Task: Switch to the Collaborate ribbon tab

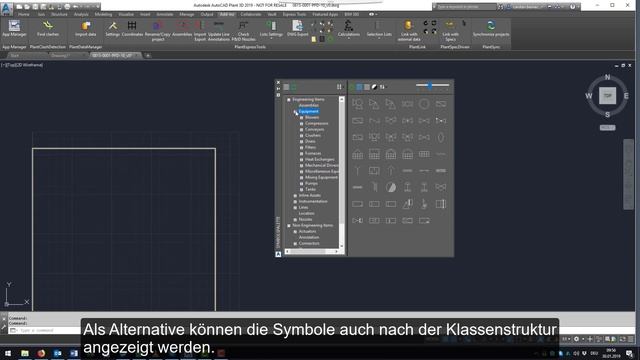Action: coord(251,14)
